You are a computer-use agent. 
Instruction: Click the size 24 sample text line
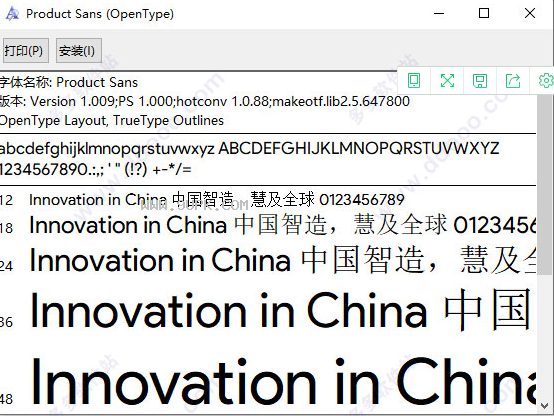[283, 261]
